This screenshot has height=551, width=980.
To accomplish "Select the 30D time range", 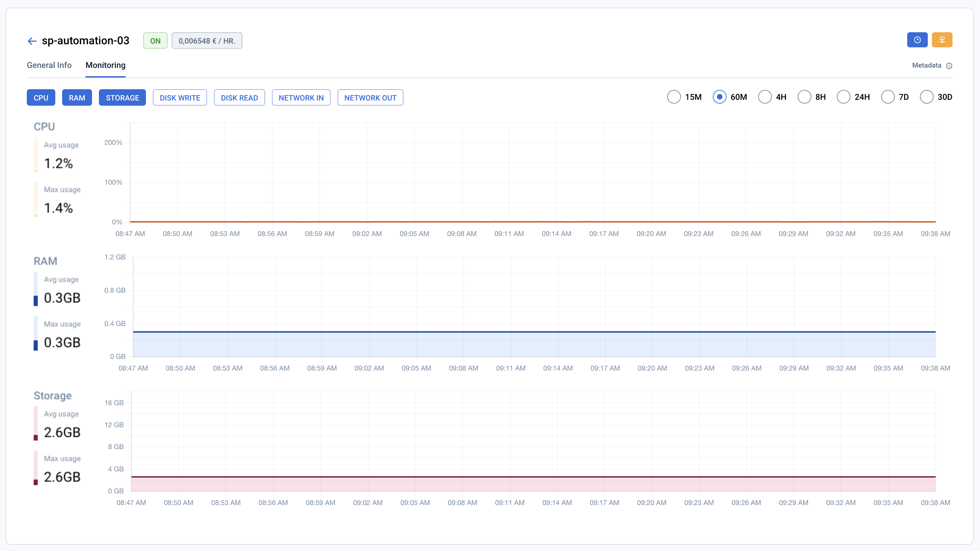I will coord(926,97).
